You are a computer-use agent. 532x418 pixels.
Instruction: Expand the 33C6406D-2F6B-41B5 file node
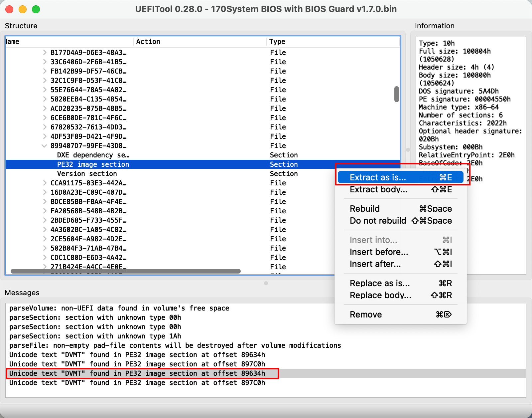pyautogui.click(x=45, y=62)
